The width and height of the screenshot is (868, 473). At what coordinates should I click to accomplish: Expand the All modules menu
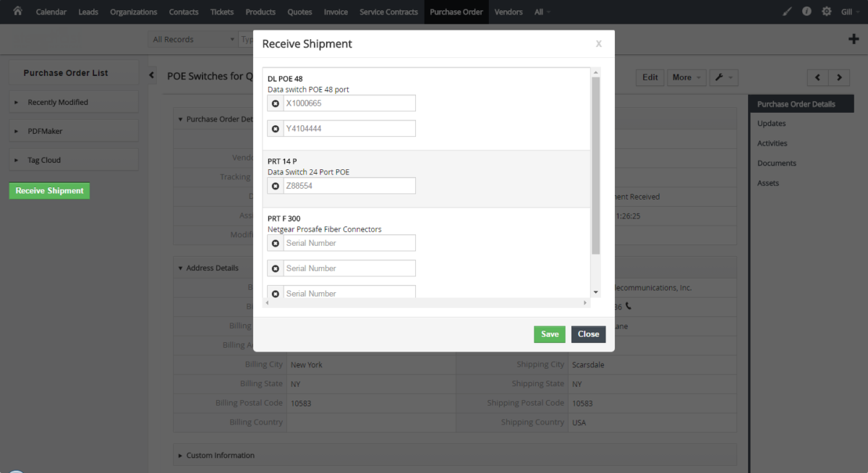(542, 12)
